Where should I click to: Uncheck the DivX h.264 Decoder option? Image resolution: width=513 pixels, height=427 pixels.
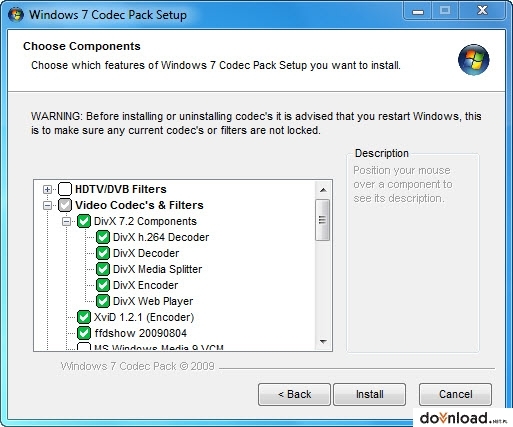pos(103,237)
